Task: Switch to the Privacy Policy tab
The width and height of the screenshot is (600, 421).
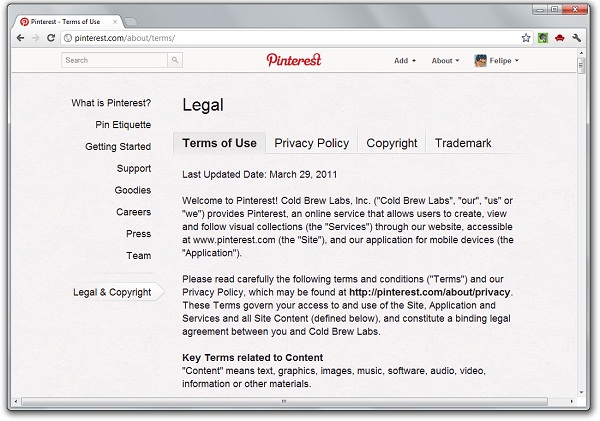Action: click(x=312, y=143)
